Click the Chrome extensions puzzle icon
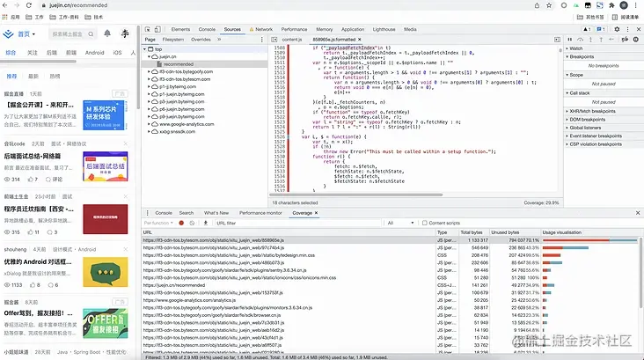 tap(611, 5)
